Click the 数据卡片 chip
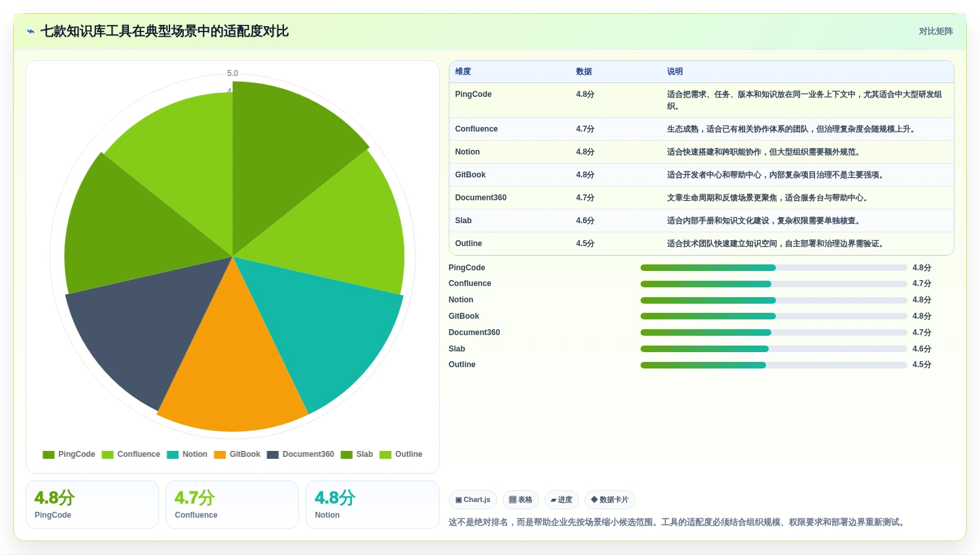Image resolution: width=980 pixels, height=555 pixels. tap(610, 500)
